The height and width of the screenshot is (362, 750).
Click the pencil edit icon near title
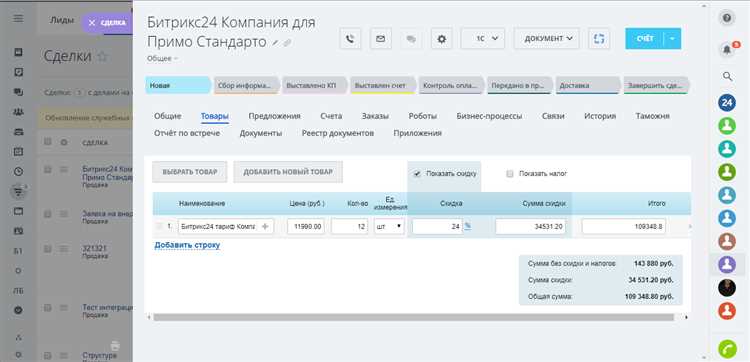(275, 43)
